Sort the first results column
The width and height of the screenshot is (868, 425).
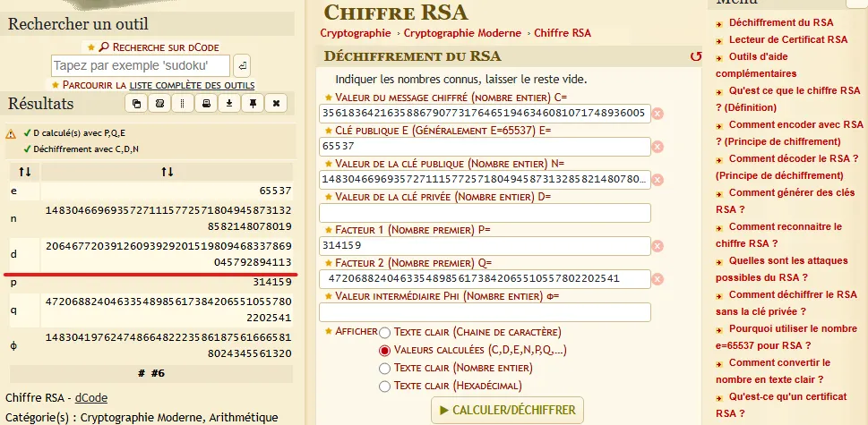pyautogui.click(x=25, y=173)
